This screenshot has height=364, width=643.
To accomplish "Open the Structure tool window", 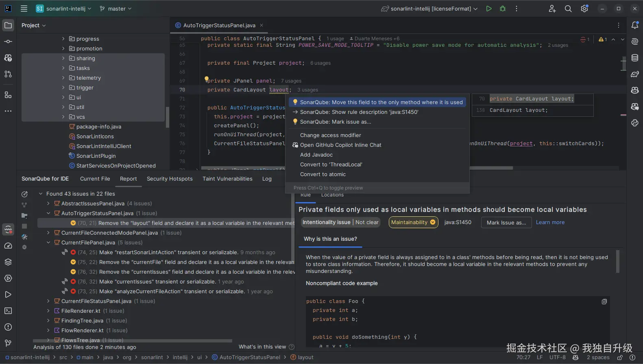I will point(8,95).
